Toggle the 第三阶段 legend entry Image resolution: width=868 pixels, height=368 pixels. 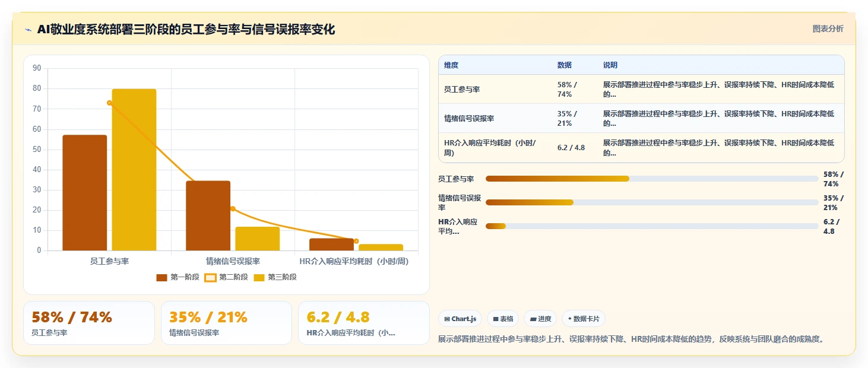[x=275, y=277]
